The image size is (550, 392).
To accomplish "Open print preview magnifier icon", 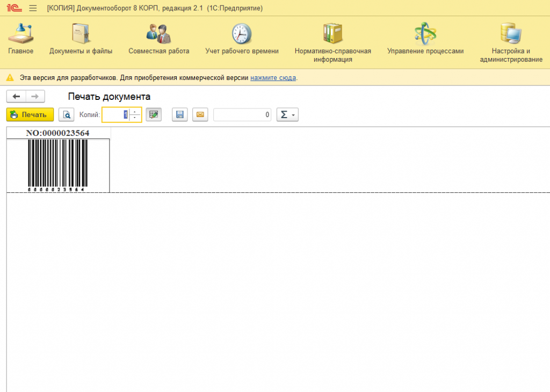I will point(66,115).
